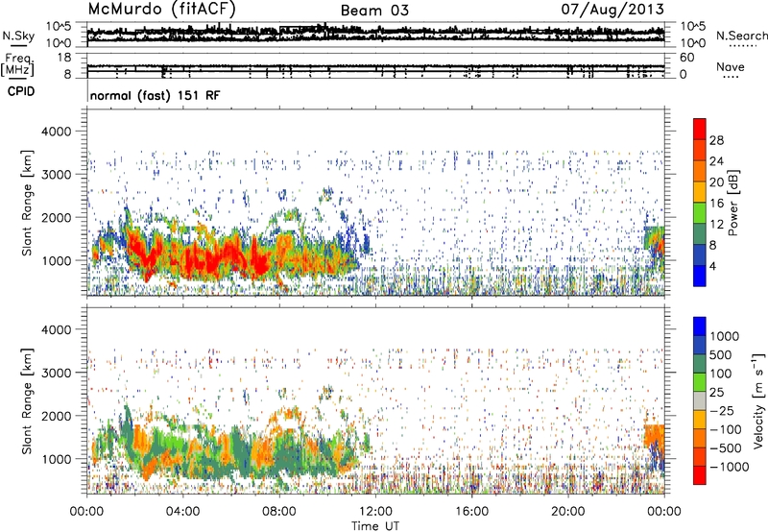Click the Time UT axis title
This screenshot has width=768, height=532.
tap(375, 526)
